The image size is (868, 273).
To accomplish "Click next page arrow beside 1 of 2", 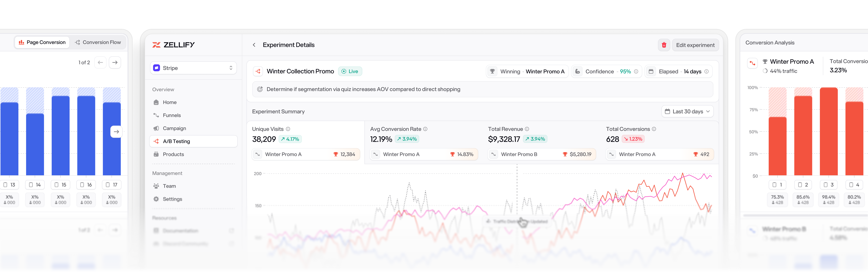I will point(115,62).
